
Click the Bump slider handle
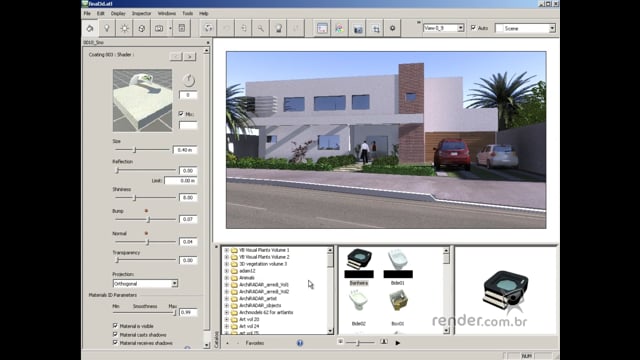[x=149, y=219]
